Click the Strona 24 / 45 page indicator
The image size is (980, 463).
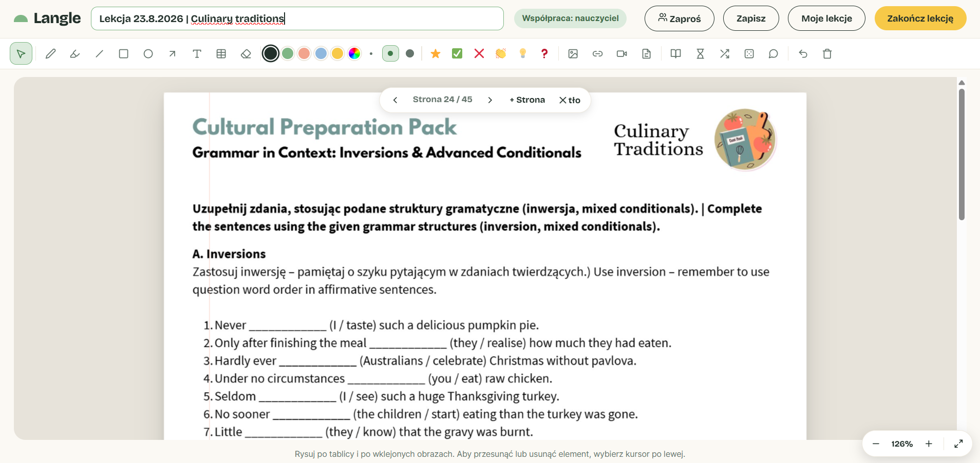(x=443, y=100)
